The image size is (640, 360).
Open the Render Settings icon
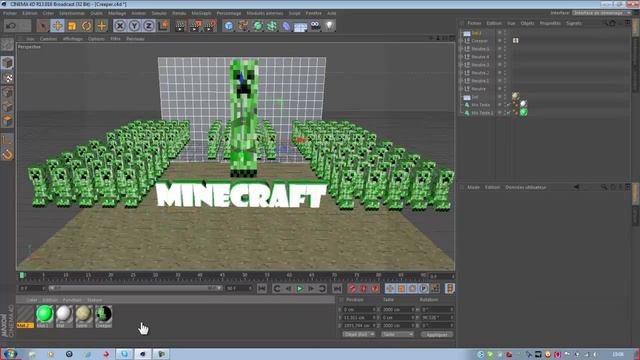210,26
